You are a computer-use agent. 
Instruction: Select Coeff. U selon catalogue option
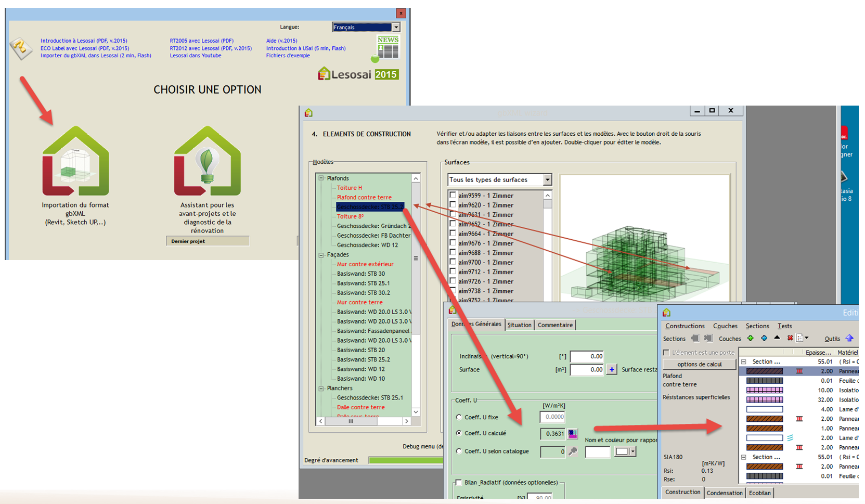(459, 451)
